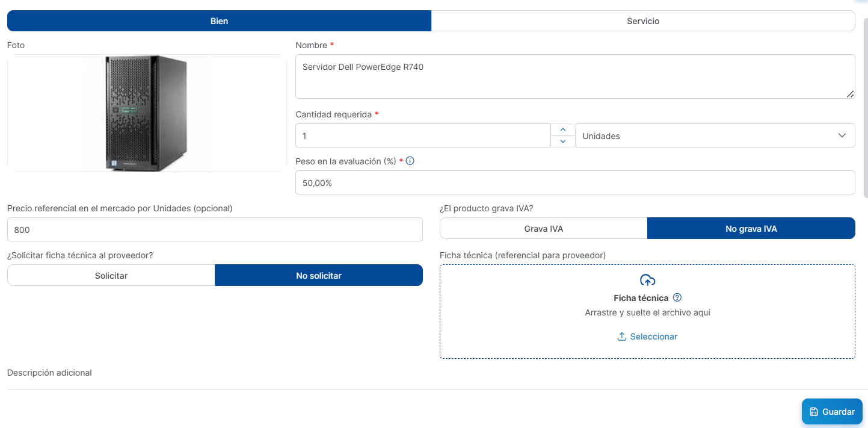This screenshot has width=868, height=428.
Task: Click the Seleccionar file link
Action: click(653, 337)
